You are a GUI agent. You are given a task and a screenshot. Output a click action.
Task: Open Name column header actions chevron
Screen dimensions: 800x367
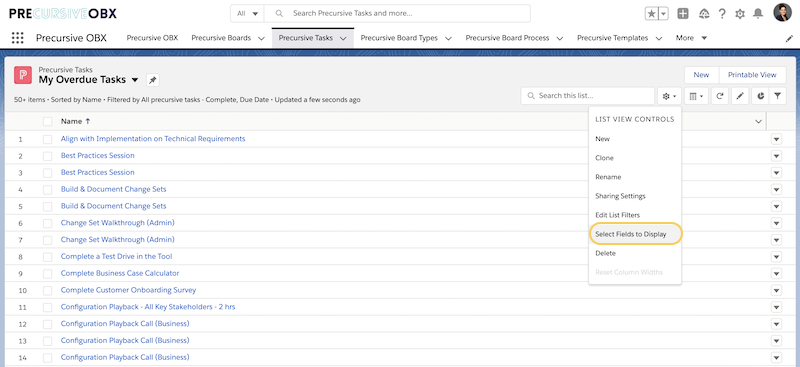click(758, 121)
